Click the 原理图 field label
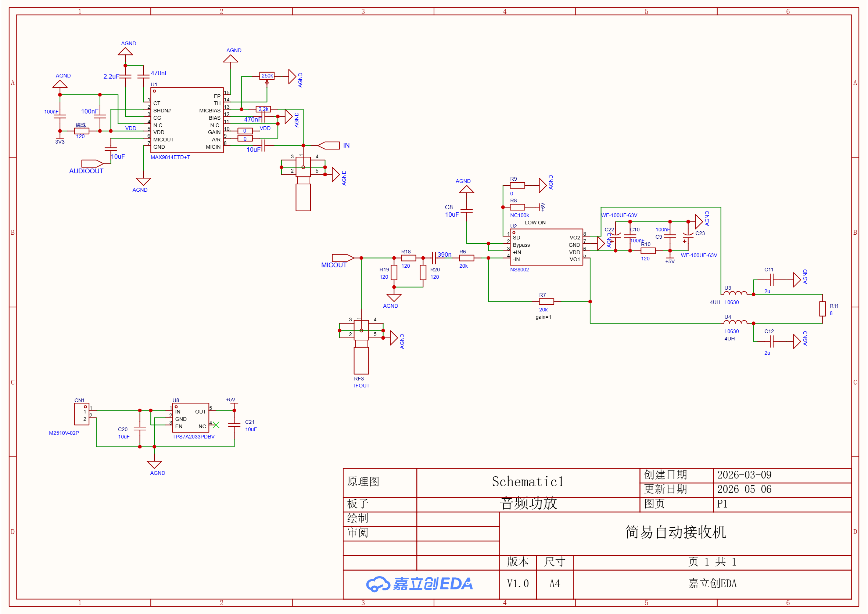The width and height of the screenshot is (868, 614). (x=363, y=481)
